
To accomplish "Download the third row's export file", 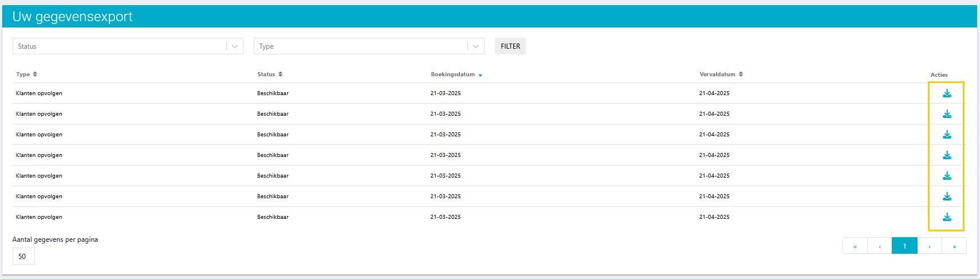I will pos(947,135).
